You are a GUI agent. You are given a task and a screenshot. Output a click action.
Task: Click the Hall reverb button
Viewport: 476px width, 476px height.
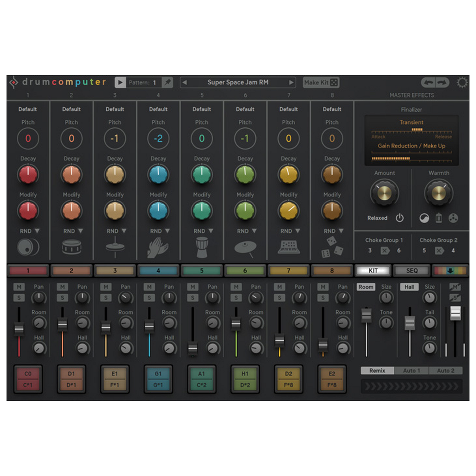pos(409,287)
